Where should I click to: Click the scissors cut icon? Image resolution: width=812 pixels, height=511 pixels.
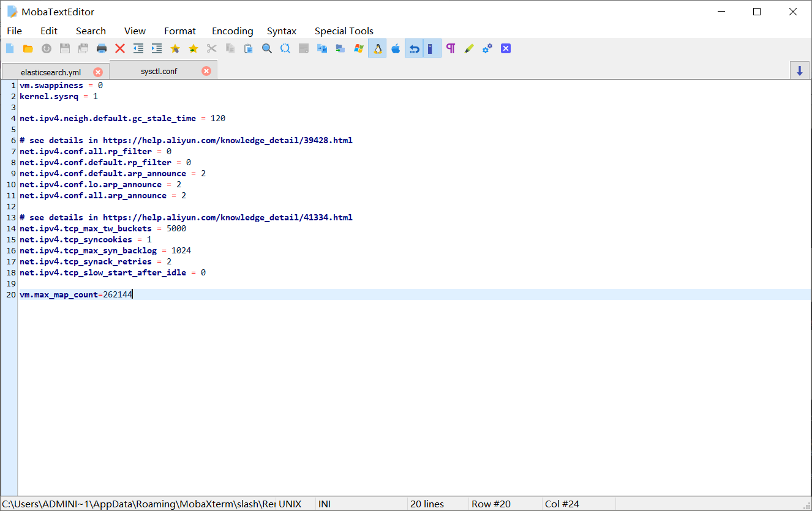tap(212, 48)
